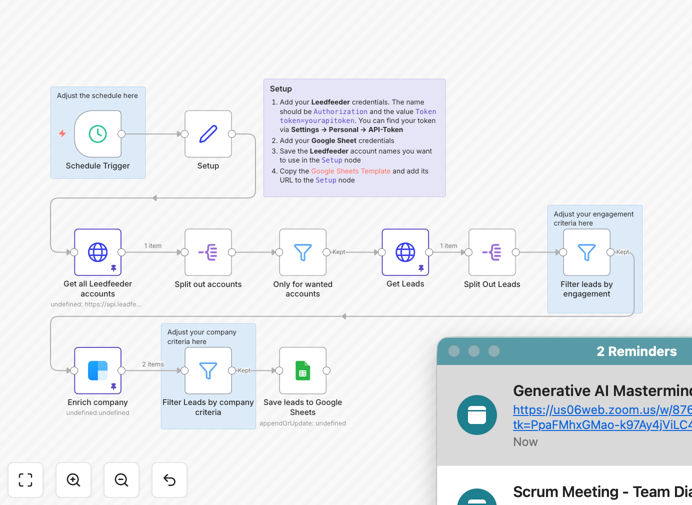Select the 'Adjust your company criteria here' note
This screenshot has height=505, width=692.
click(208, 336)
